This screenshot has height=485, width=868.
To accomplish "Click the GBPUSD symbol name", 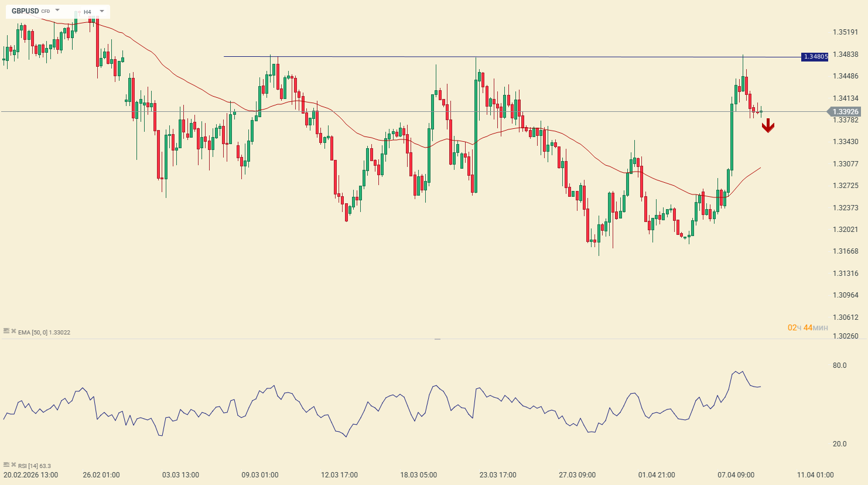I will [25, 11].
